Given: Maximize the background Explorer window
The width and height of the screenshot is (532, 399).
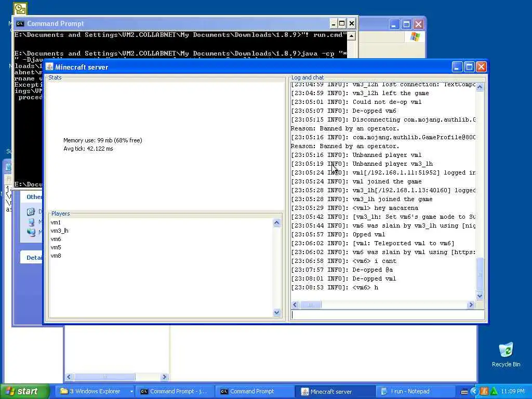Looking at the screenshot, I should 406,24.
